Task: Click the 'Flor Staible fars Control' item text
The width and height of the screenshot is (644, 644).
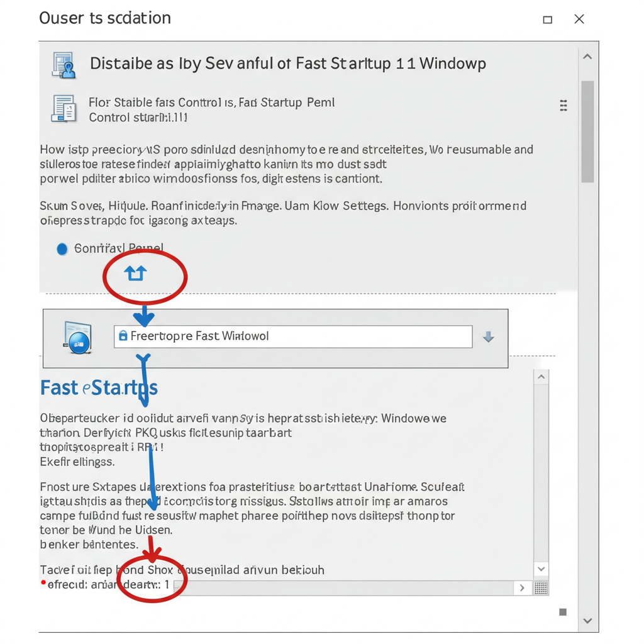Action: coord(211,103)
